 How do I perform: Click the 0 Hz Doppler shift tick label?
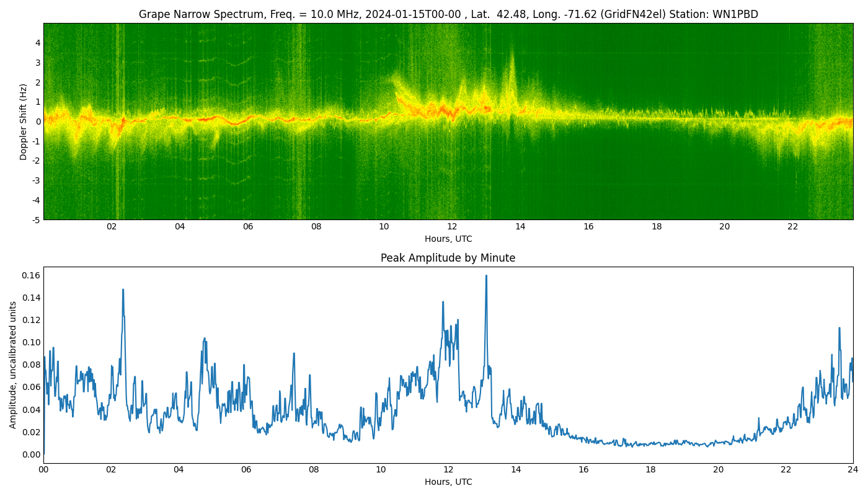38,122
